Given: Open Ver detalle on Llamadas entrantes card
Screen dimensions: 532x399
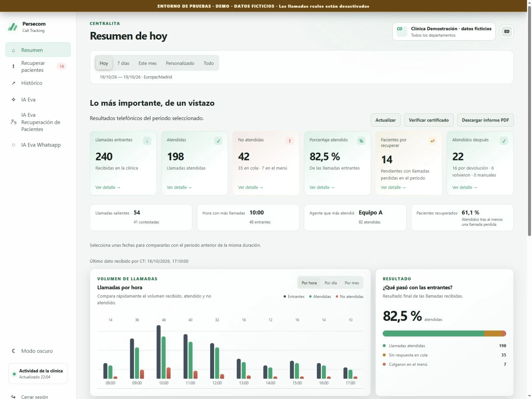Looking at the screenshot, I should 108,188.
